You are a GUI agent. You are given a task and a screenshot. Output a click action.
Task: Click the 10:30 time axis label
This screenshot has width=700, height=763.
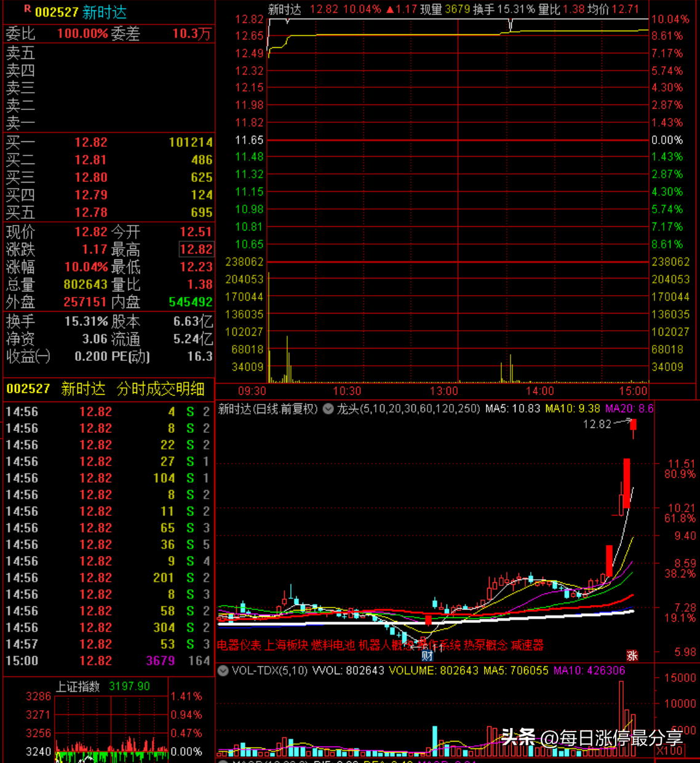[x=347, y=391]
